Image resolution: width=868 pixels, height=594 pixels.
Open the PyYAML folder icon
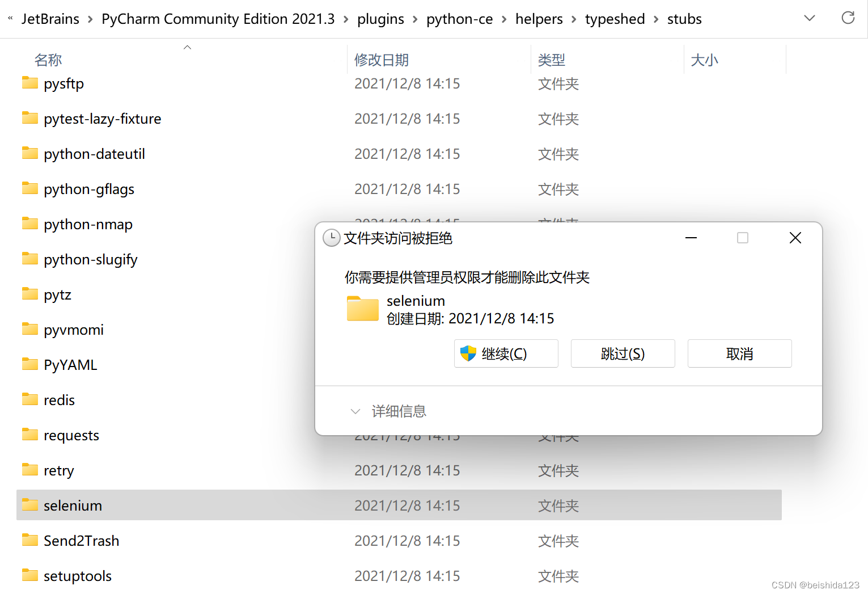29,364
